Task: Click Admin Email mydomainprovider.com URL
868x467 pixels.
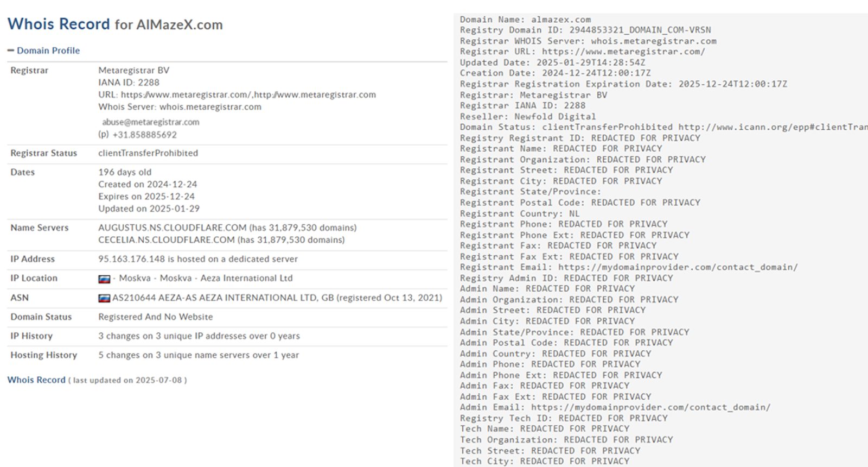Action: pyautogui.click(x=650, y=407)
